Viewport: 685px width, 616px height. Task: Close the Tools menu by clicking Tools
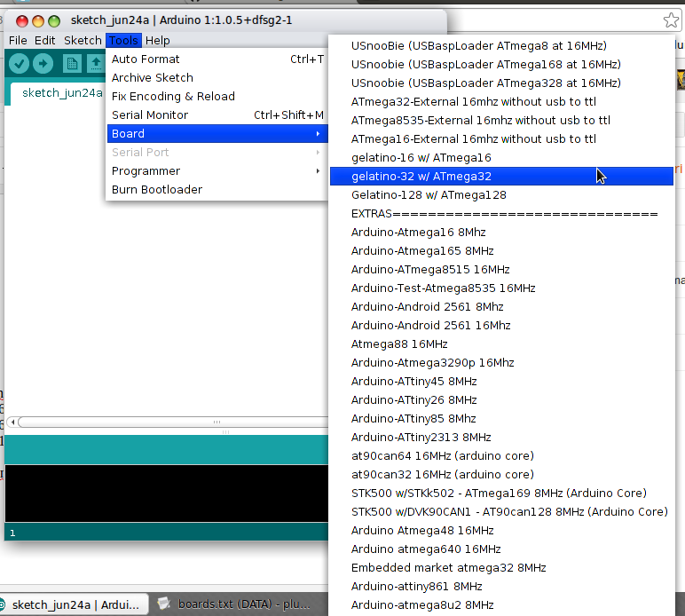click(x=123, y=41)
